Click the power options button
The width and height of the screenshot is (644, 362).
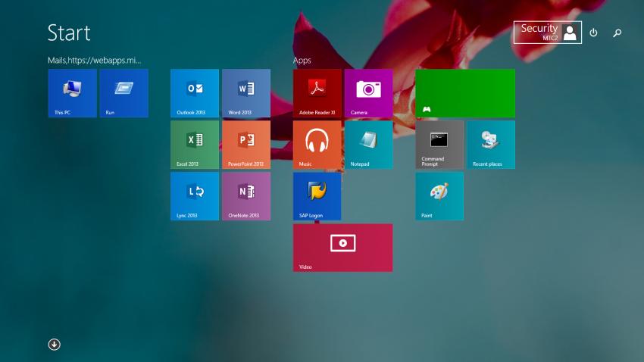593,33
